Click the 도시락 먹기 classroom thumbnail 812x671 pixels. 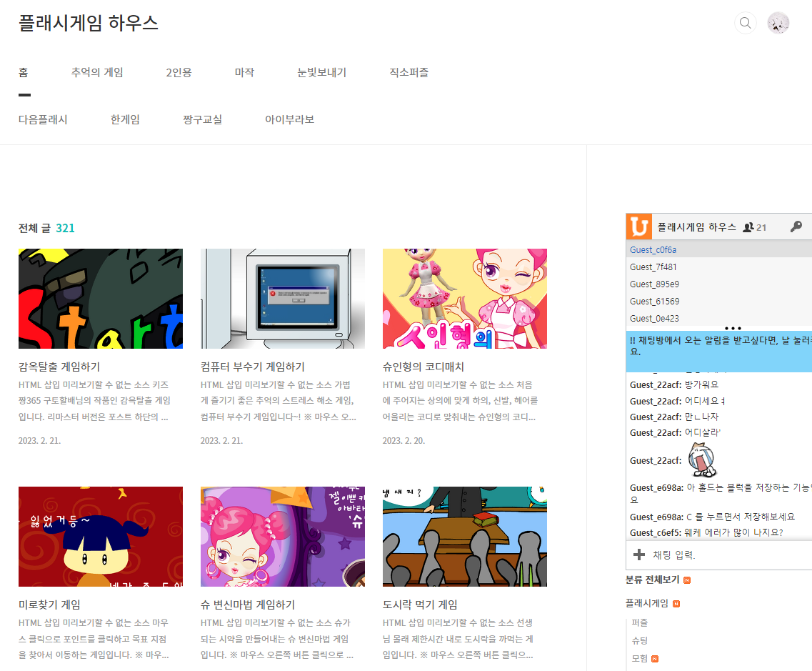(x=464, y=536)
